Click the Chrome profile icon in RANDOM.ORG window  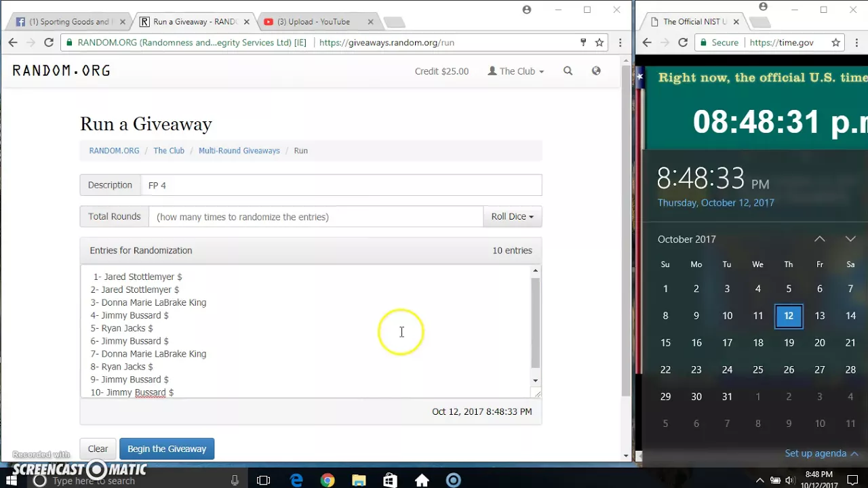(527, 9)
